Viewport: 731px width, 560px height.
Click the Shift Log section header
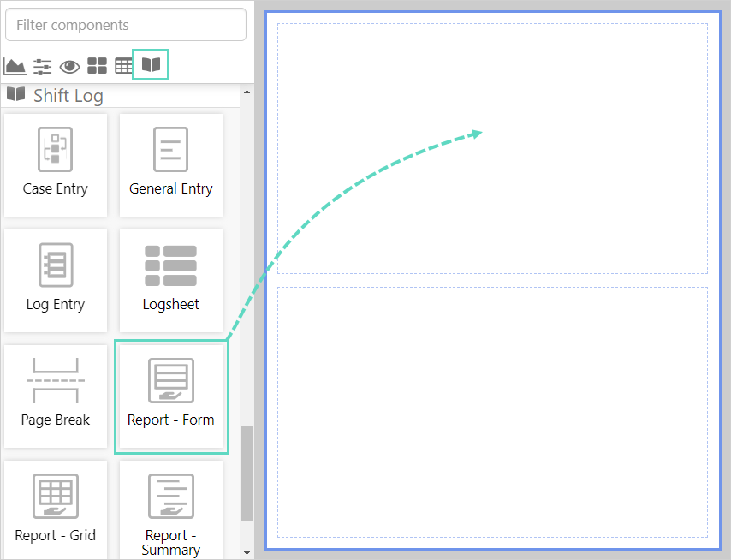click(x=121, y=96)
